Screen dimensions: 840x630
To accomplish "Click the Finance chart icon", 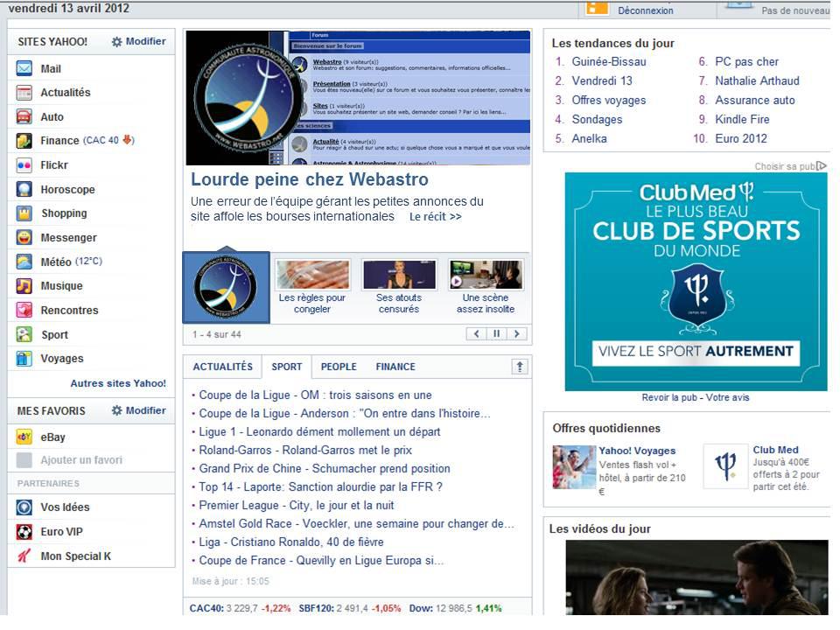I will (x=24, y=141).
